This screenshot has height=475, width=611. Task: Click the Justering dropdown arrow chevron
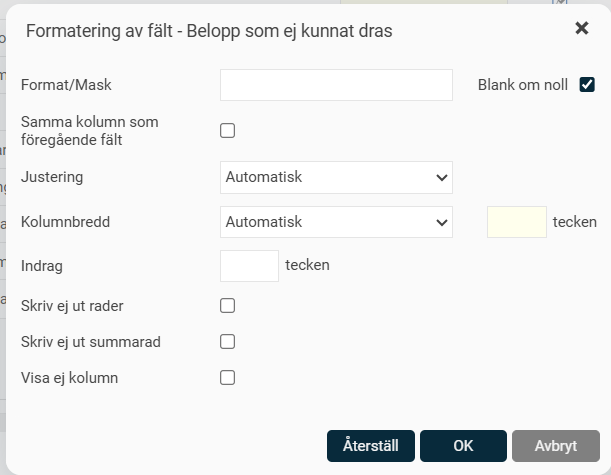coord(442,177)
